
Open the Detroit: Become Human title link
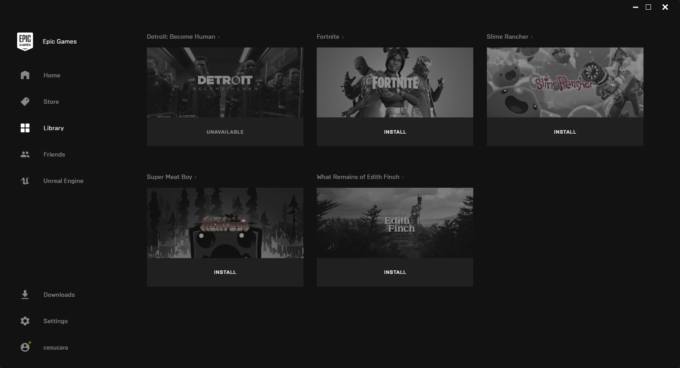pyautogui.click(x=181, y=37)
